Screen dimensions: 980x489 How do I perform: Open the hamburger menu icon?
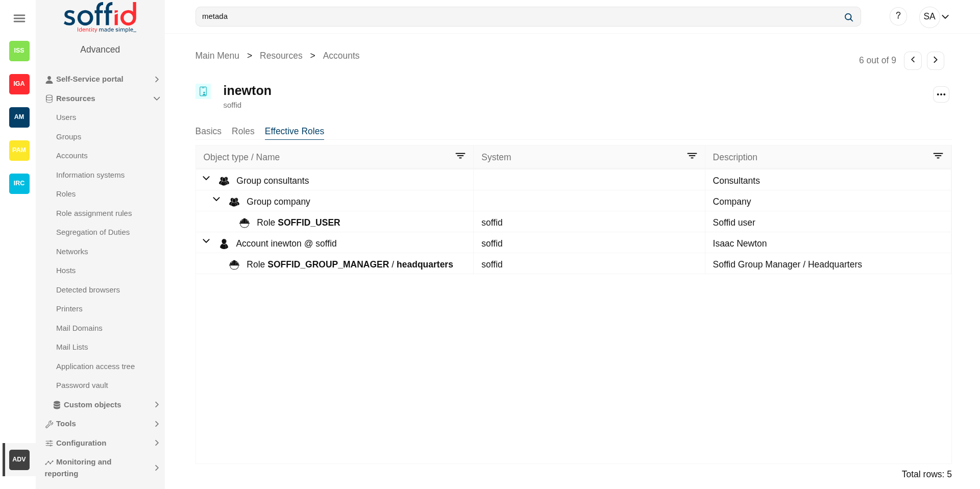(x=19, y=18)
